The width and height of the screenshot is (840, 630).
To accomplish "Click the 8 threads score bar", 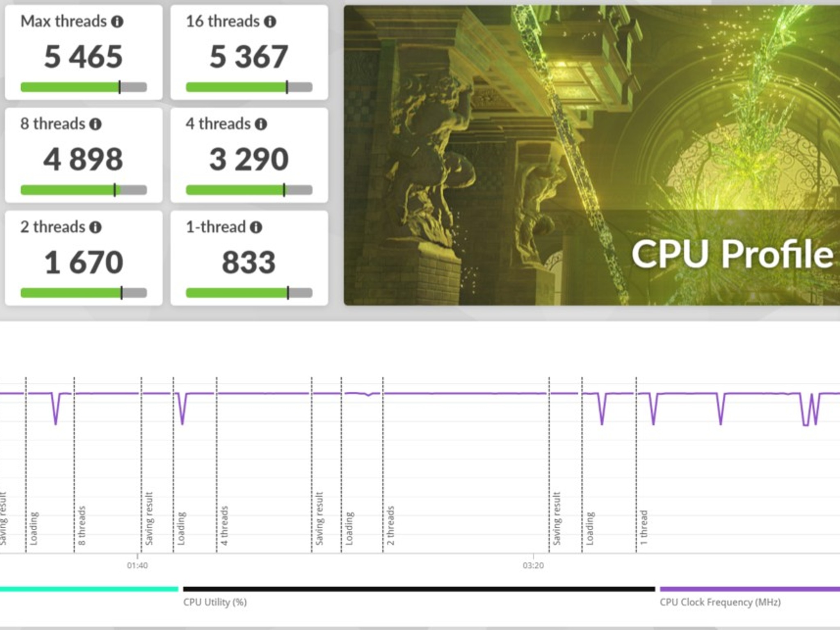I will tap(84, 190).
